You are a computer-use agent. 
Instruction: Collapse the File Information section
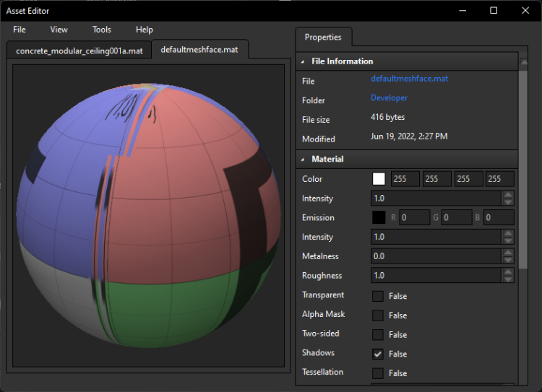pyautogui.click(x=303, y=62)
